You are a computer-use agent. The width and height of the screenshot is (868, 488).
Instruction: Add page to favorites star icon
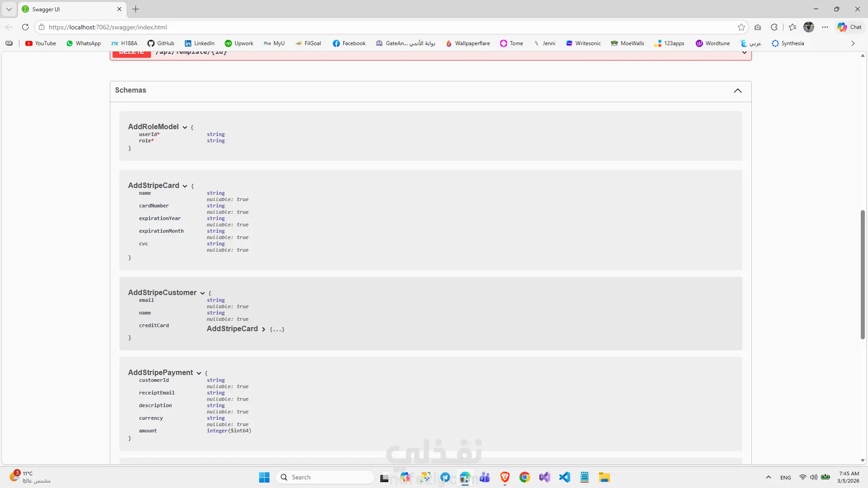(741, 27)
